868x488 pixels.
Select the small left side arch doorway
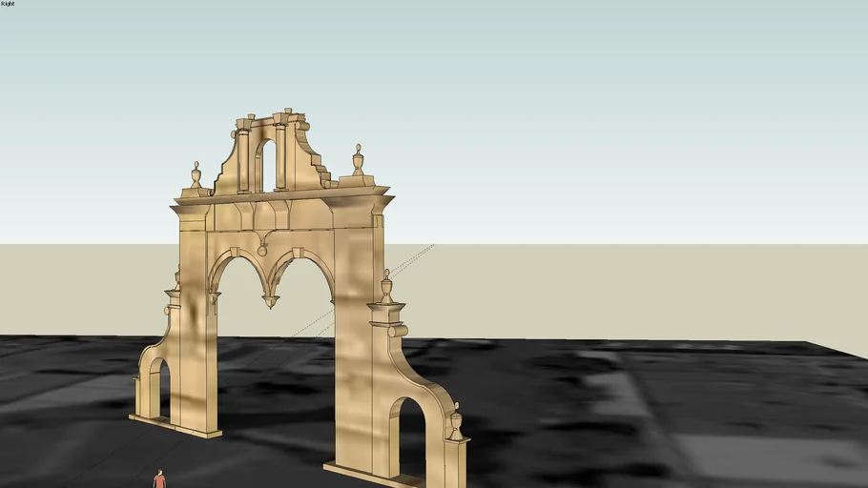pyautogui.click(x=158, y=387)
